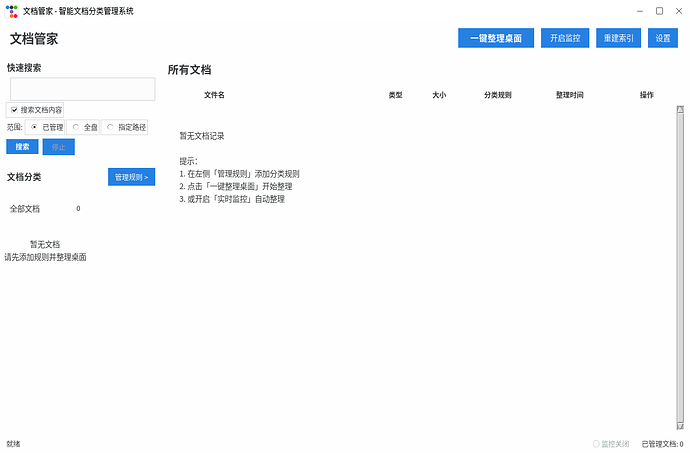Image resolution: width=690 pixels, height=453 pixels.
Task: Open the 设置 settings button
Action: click(663, 38)
